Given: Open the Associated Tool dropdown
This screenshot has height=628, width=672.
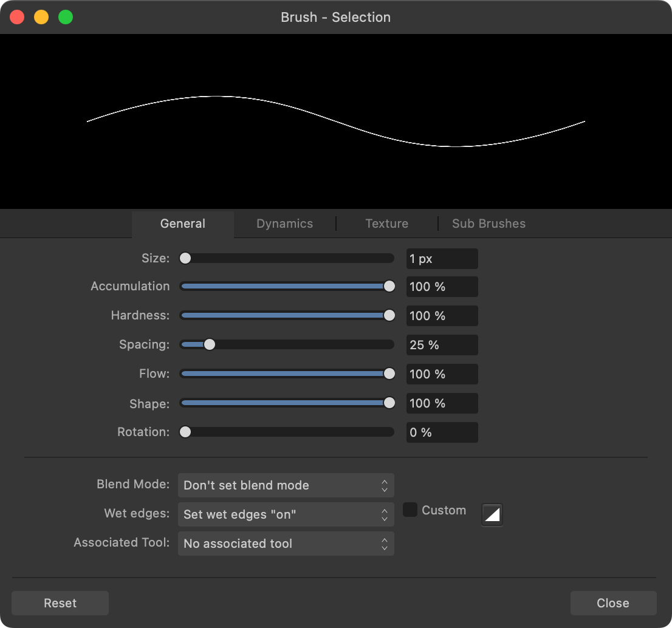Looking at the screenshot, I should pyautogui.click(x=286, y=544).
